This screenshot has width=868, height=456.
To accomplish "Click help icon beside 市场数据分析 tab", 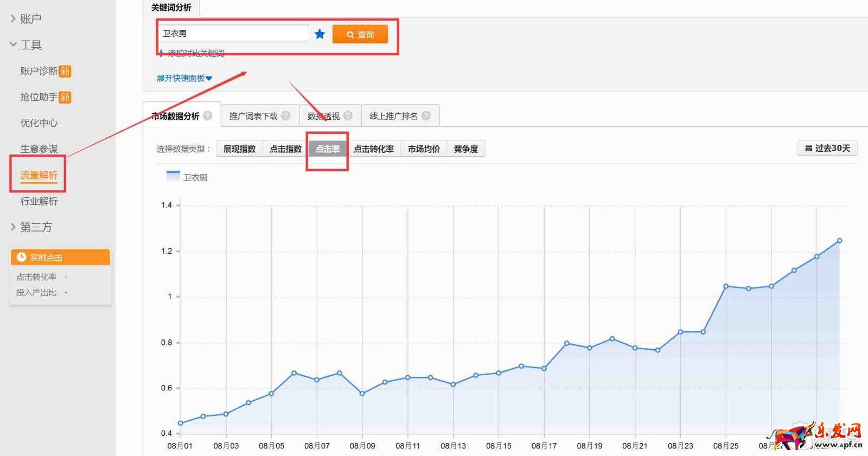I will [x=208, y=116].
